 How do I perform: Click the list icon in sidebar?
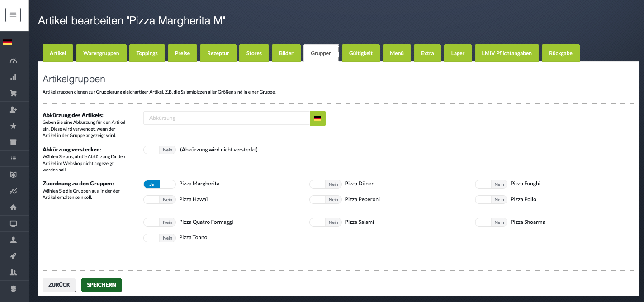[x=13, y=159]
